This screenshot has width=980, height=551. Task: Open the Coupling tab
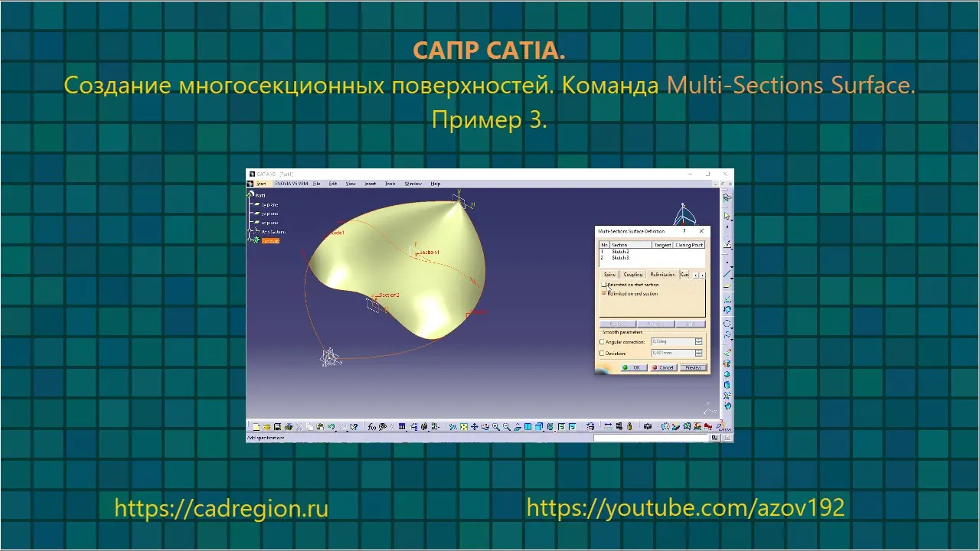[633, 274]
